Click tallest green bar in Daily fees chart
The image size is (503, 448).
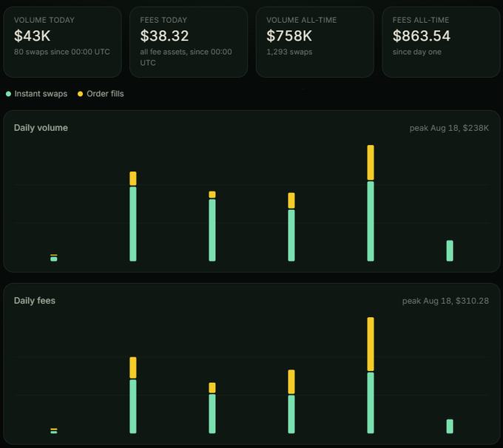coord(371,403)
